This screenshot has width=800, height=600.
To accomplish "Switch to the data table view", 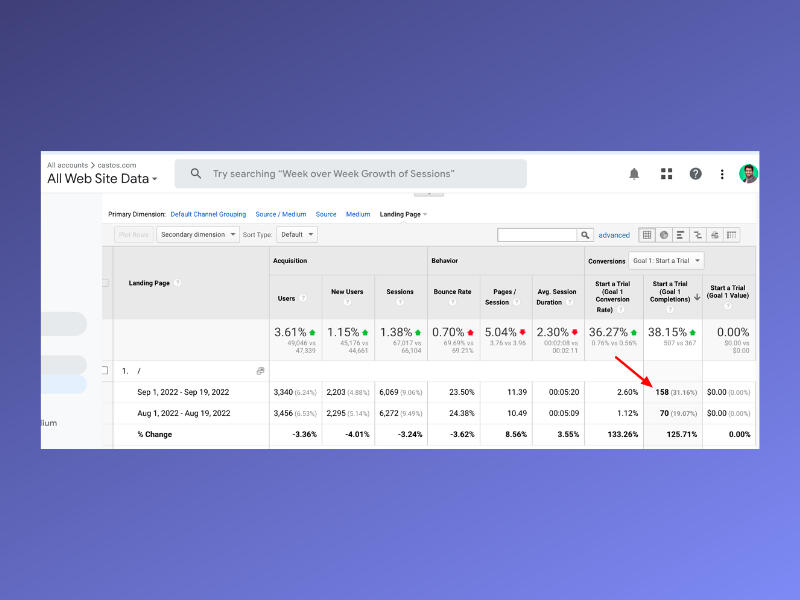I will 647,235.
